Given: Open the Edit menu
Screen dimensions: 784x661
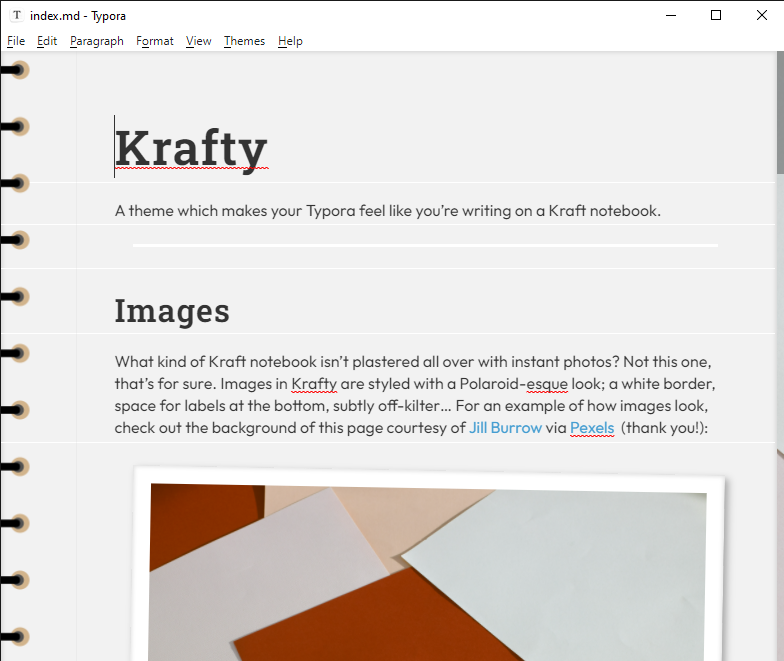Looking at the screenshot, I should [x=47, y=41].
